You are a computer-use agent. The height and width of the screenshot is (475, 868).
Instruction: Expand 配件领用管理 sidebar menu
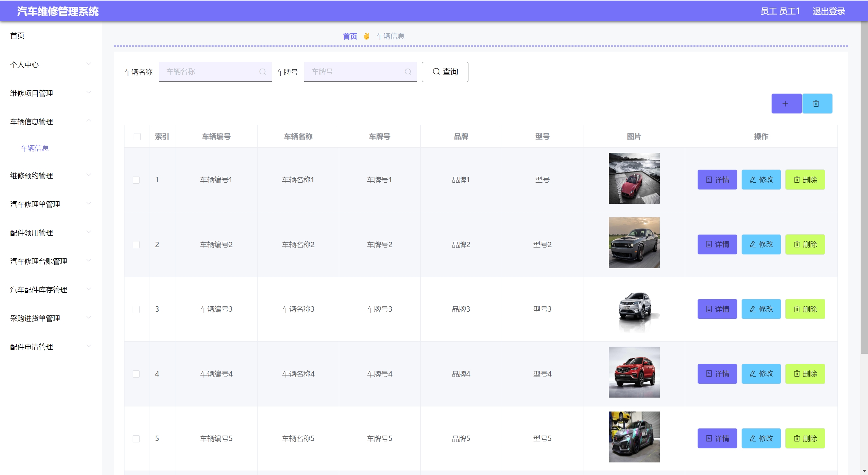[51, 233]
